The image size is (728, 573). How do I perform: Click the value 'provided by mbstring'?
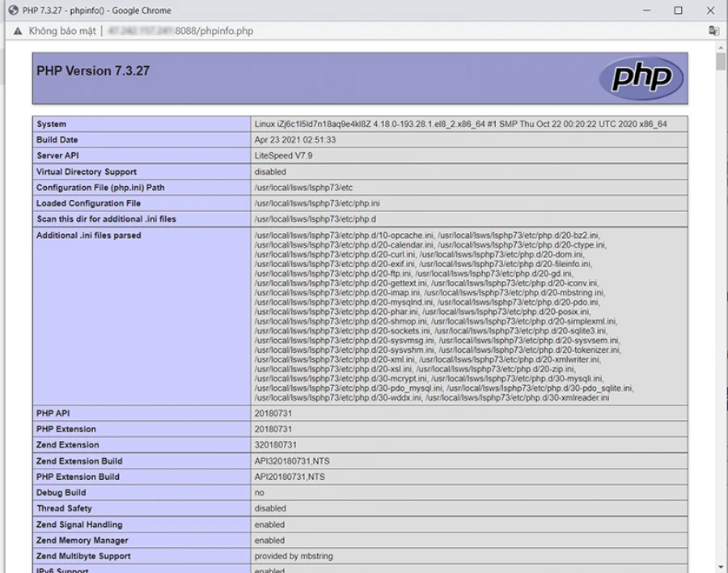tap(294, 556)
